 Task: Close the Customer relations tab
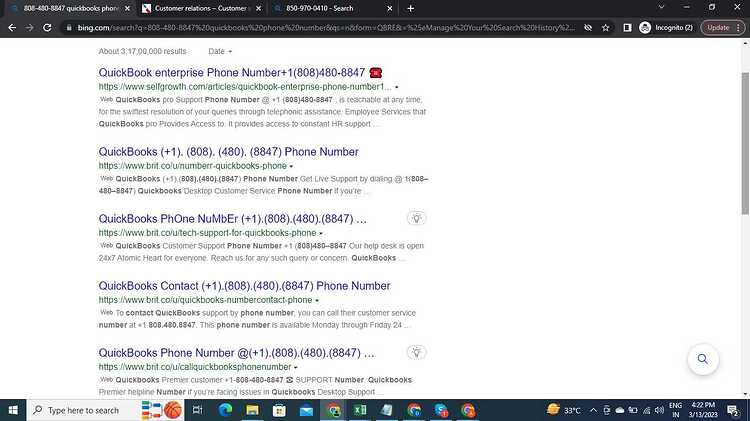(x=258, y=8)
